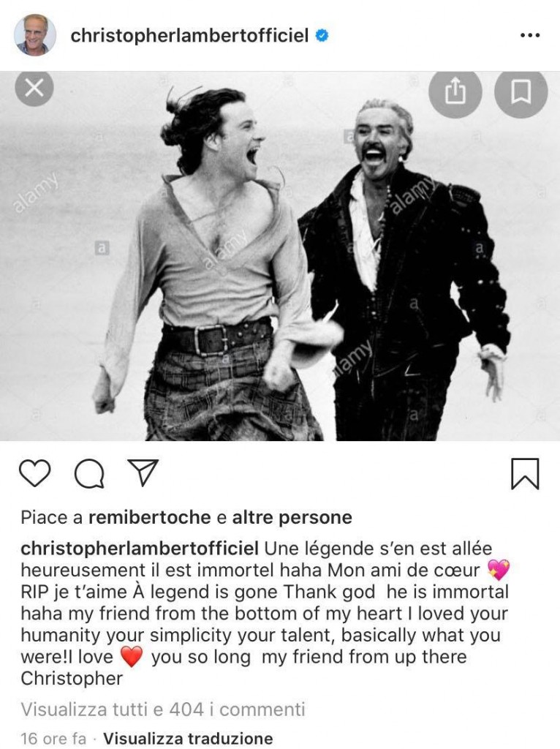Viewport: 560px width, 749px height.
Task: Close the image overlay with X
Action: coord(34,88)
